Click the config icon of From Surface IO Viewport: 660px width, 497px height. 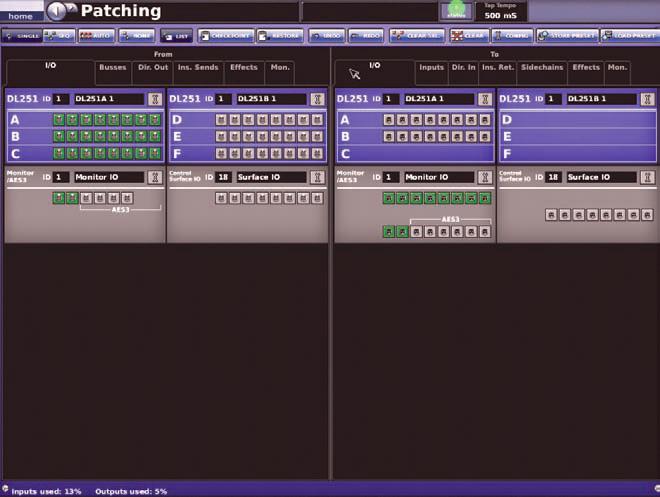click(317, 177)
